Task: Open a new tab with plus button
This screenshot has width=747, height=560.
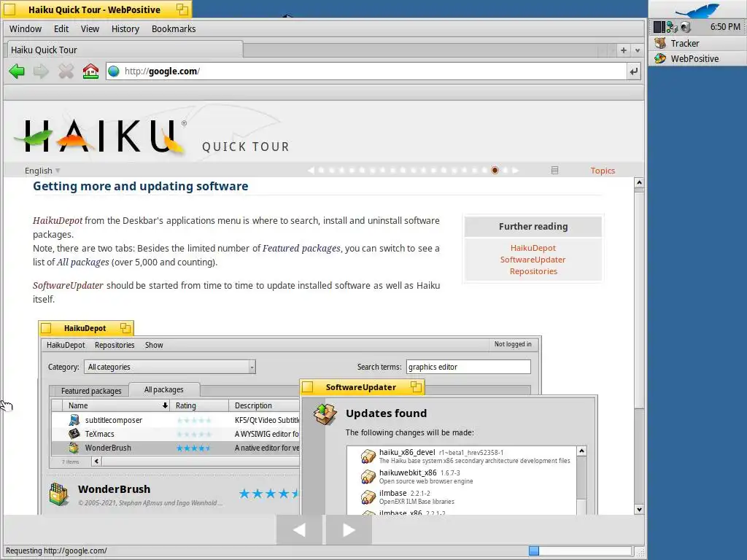Action: click(623, 50)
